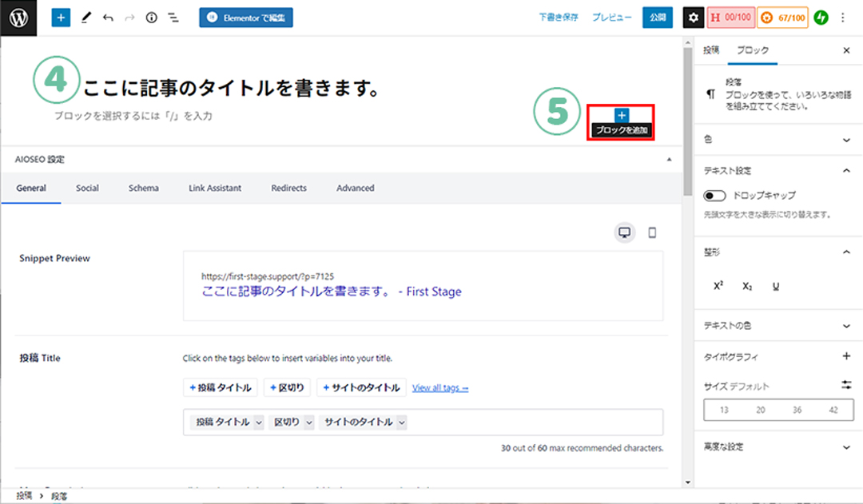Image resolution: width=863 pixels, height=504 pixels.
Task: Click the undo arrow icon
Action: point(108,18)
